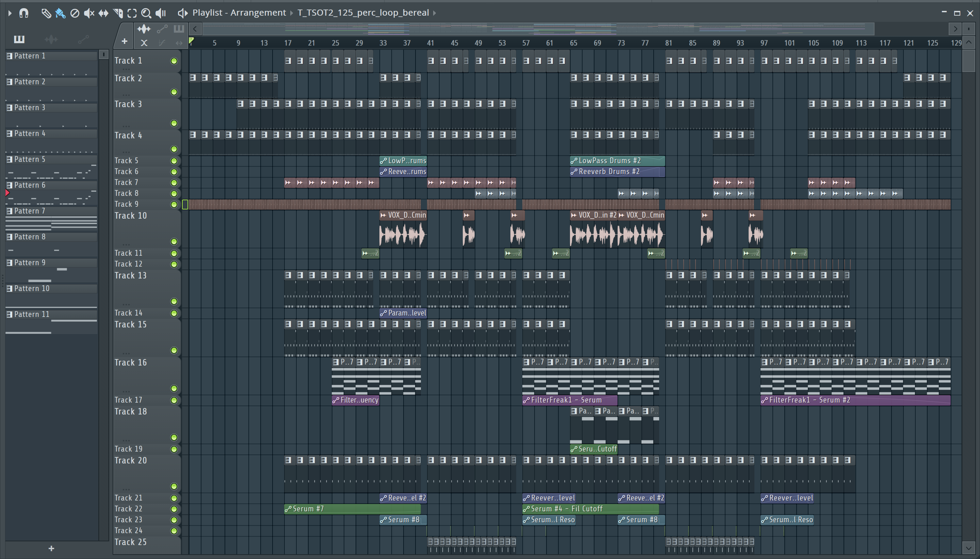This screenshot has width=980, height=559.
Task: Toggle Track 20 mute switch
Action: (x=174, y=487)
